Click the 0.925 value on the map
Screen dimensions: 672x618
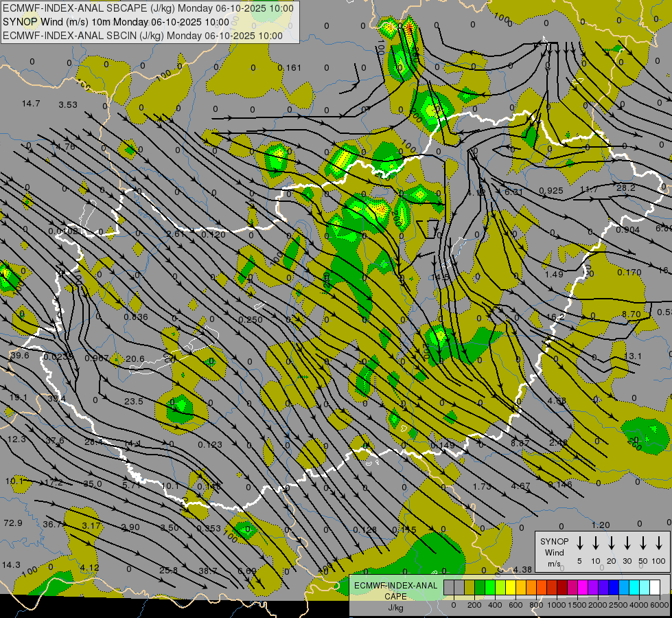tap(551, 190)
